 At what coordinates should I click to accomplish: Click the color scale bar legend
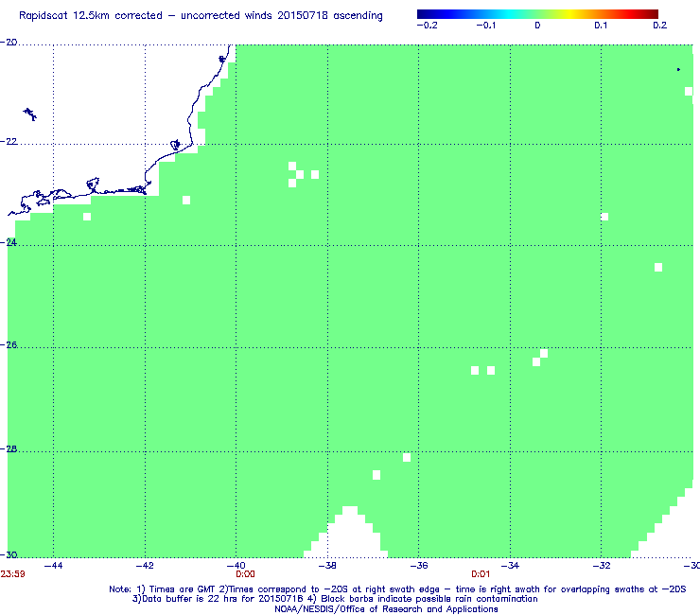[x=537, y=14]
